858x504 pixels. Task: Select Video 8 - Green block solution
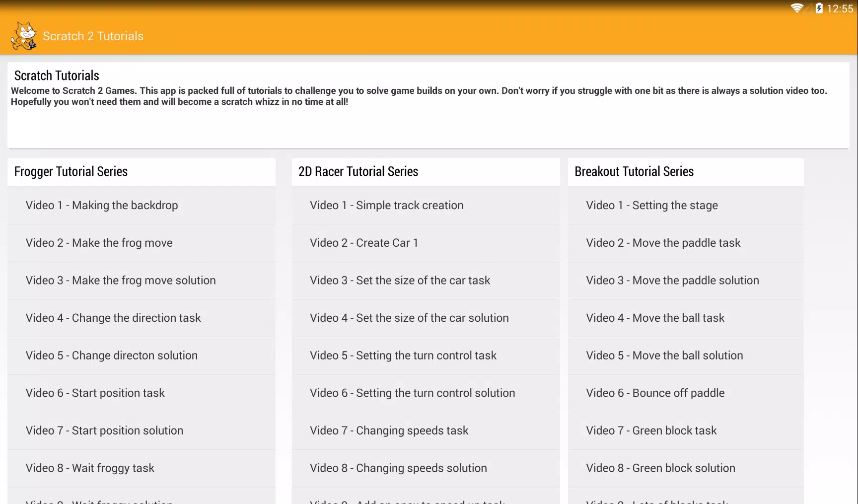coord(686,468)
